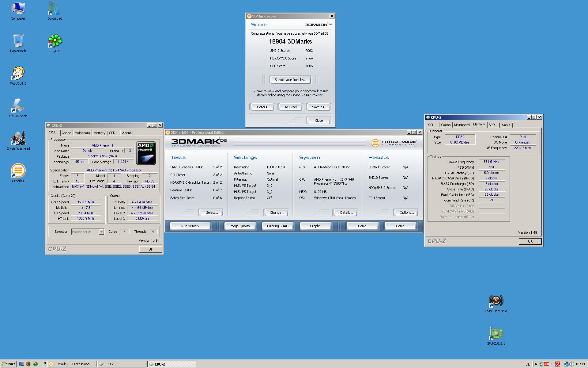The width and height of the screenshot is (588, 368).
Task: Click the Core Speed value 3507.5 MHz
Action: (x=86, y=202)
